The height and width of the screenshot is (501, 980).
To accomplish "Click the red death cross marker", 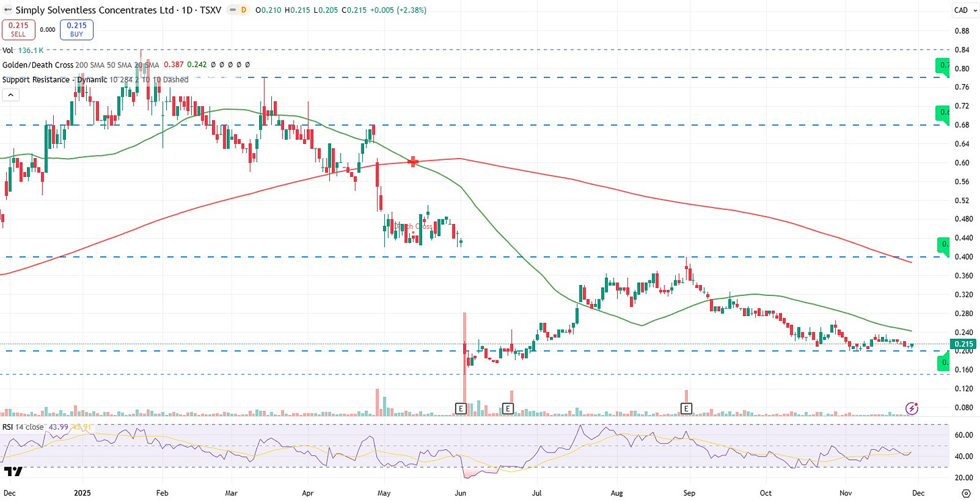I will coord(413,161).
